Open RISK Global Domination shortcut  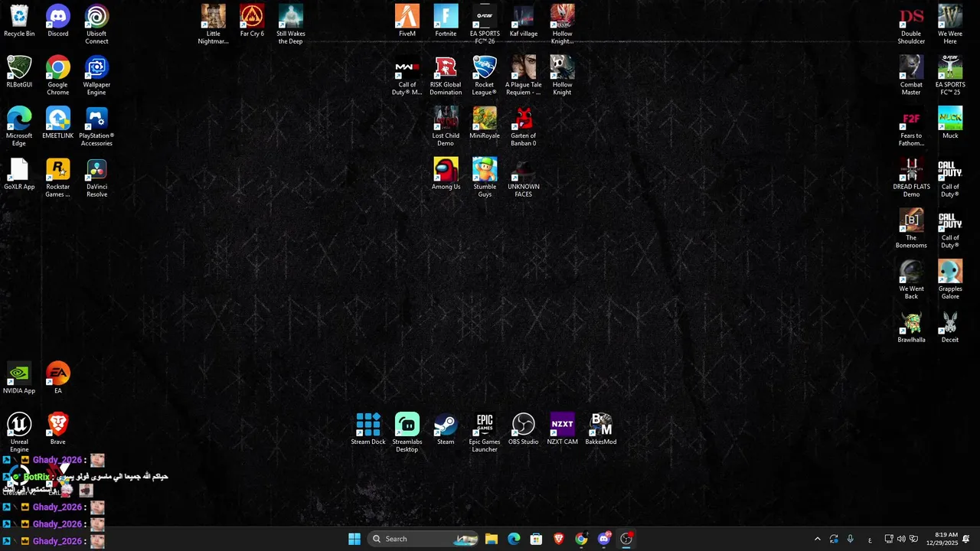[x=446, y=76]
